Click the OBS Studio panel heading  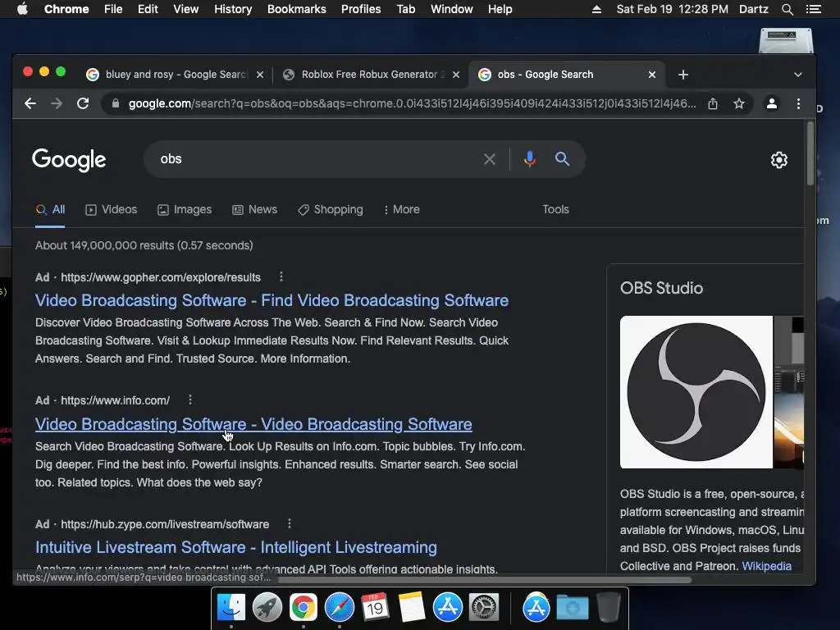tap(662, 288)
